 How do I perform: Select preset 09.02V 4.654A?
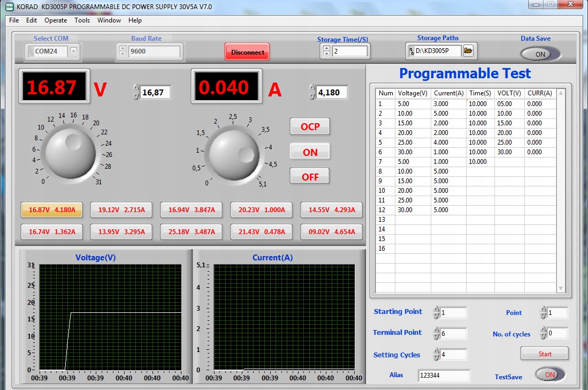[x=332, y=231]
